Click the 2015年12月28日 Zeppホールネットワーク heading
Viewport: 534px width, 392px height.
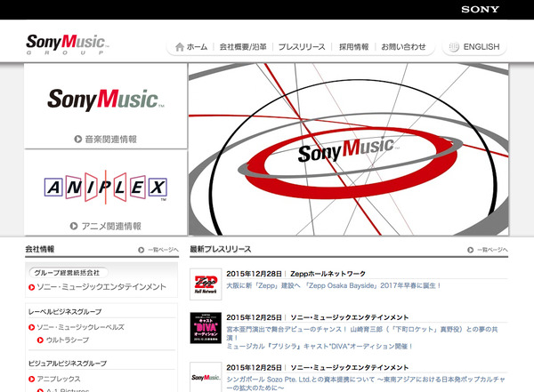295,274
